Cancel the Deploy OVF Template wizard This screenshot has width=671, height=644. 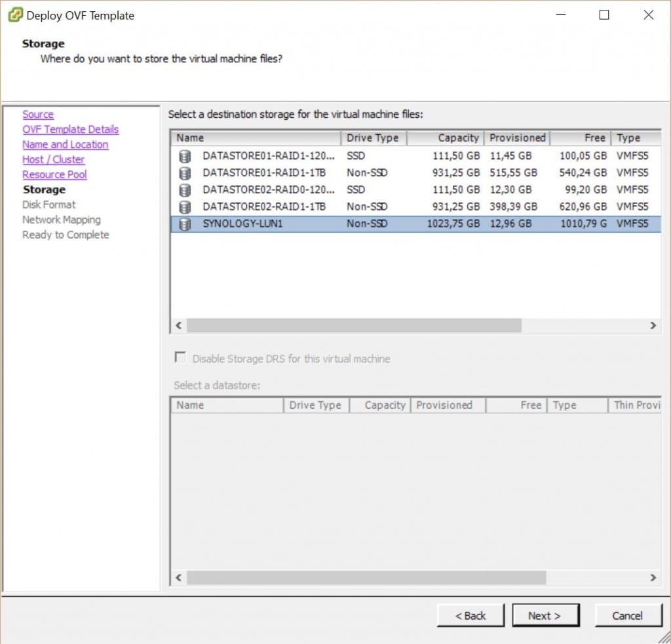pyautogui.click(x=628, y=615)
